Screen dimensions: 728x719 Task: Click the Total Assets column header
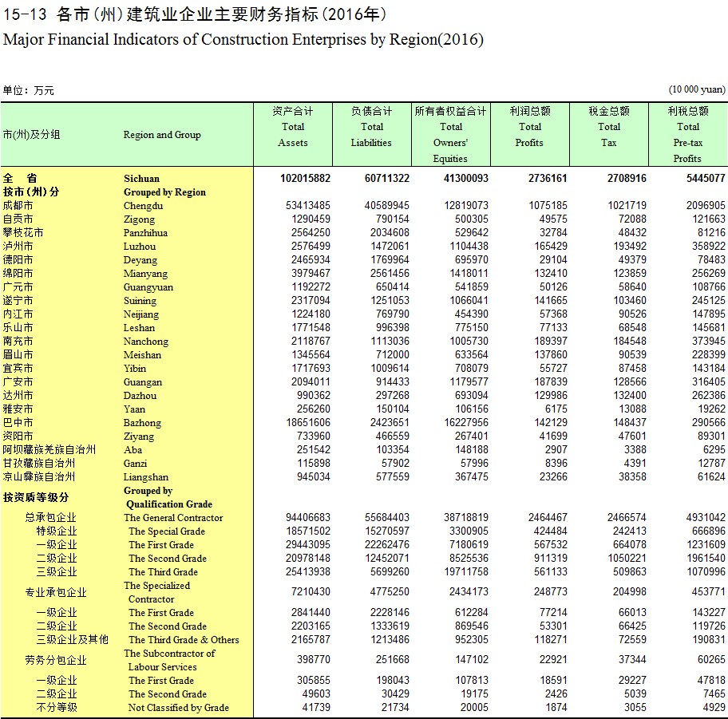(293, 135)
